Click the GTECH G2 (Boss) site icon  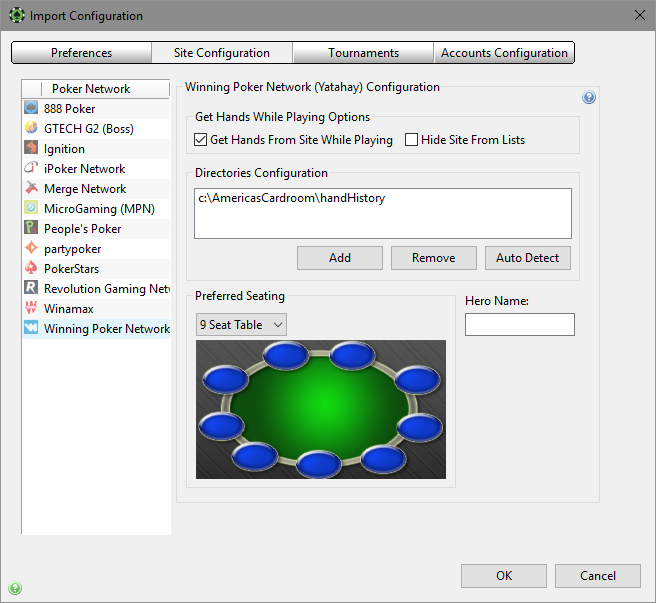coord(31,128)
